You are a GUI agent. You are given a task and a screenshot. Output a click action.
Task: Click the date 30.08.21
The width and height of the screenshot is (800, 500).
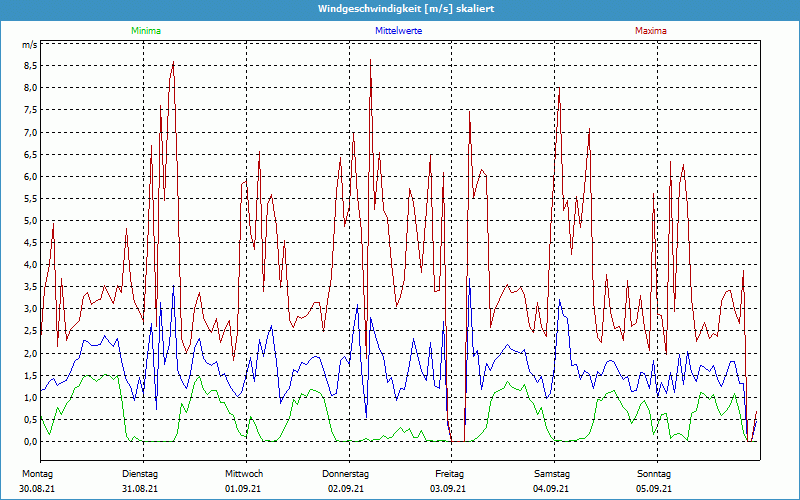click(37, 489)
